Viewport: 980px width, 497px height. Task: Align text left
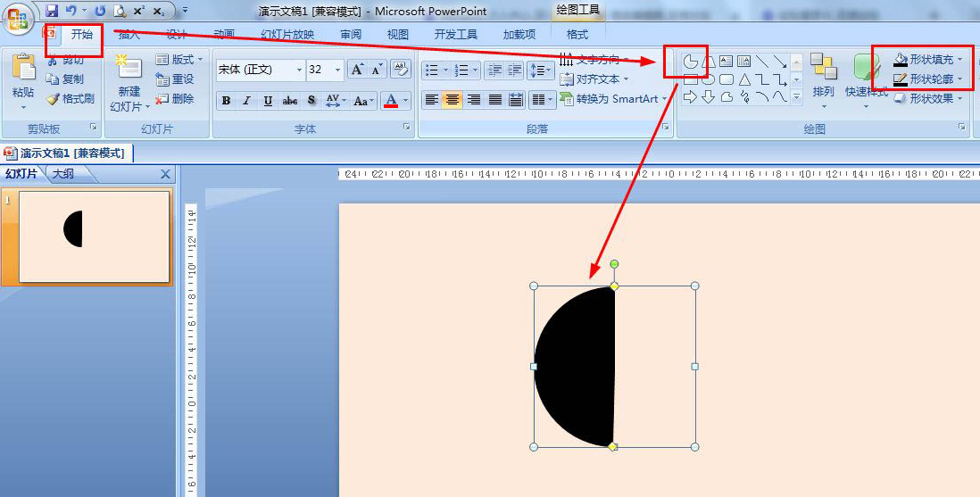coord(431,99)
